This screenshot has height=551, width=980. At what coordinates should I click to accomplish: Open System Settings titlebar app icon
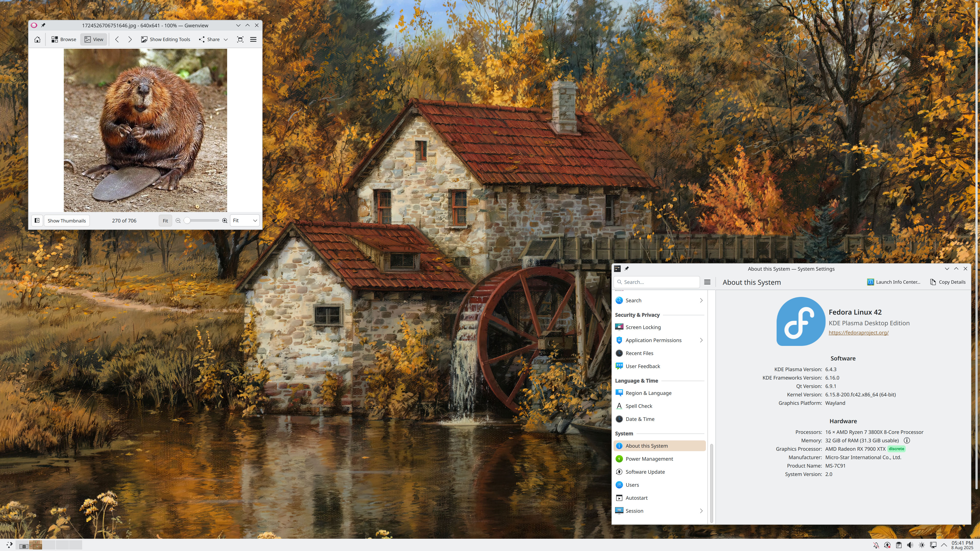click(x=617, y=269)
